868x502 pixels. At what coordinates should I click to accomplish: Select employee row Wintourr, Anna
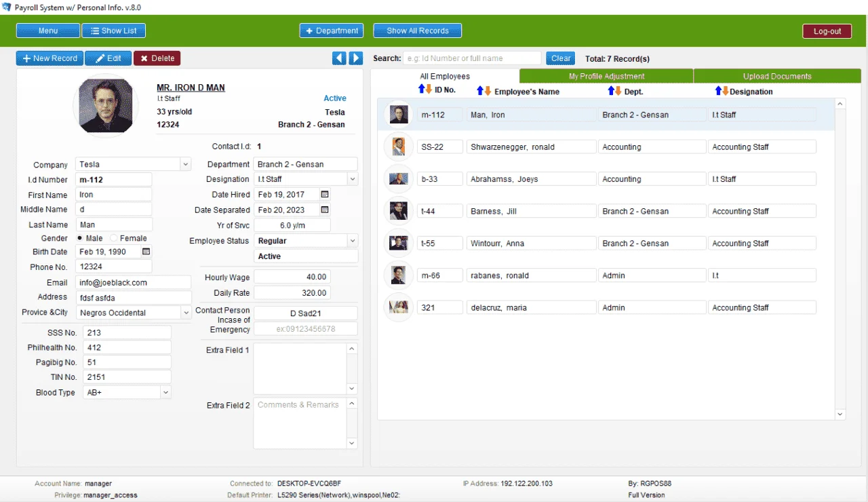point(606,243)
